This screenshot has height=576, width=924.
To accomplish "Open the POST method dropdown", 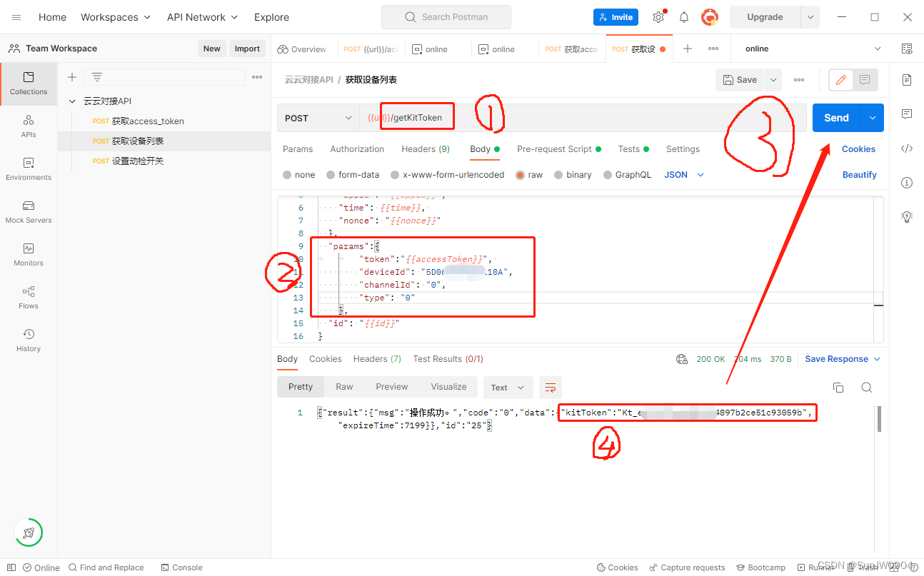I will (318, 118).
